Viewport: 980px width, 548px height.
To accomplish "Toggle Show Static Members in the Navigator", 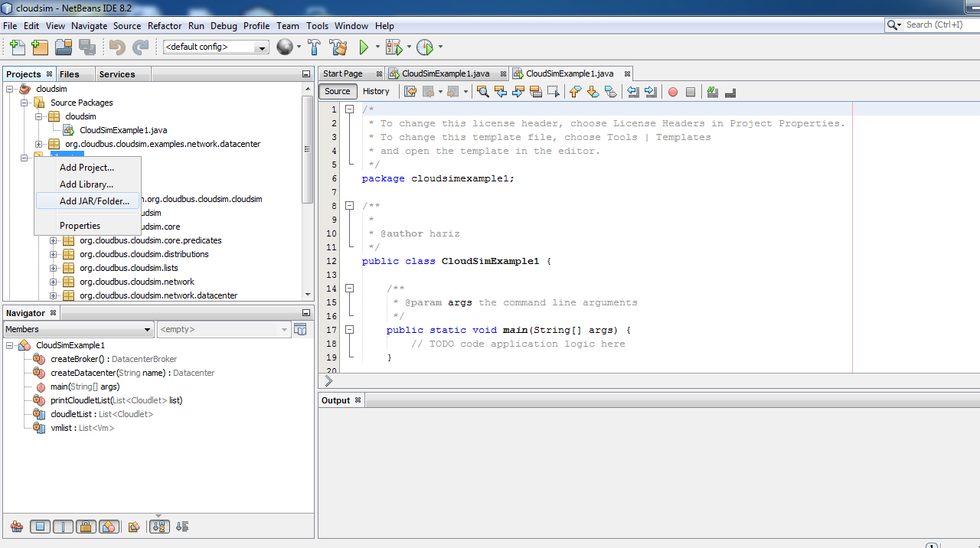I will coord(64,527).
